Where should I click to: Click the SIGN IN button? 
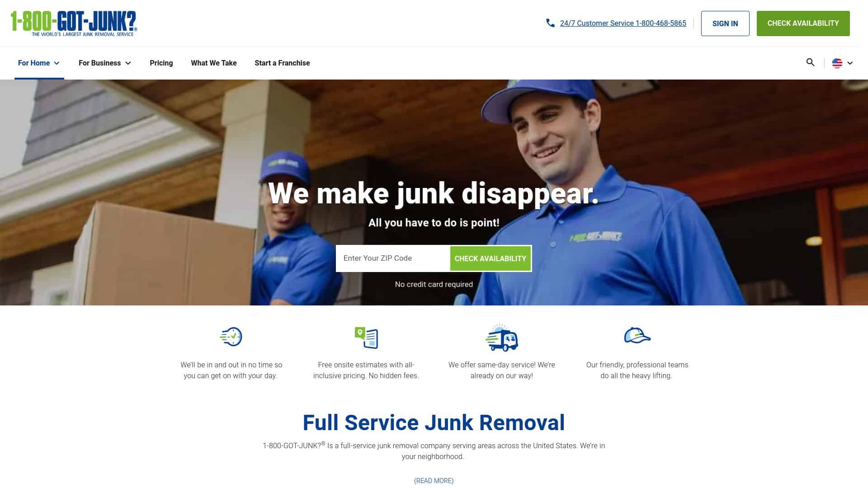tap(725, 23)
